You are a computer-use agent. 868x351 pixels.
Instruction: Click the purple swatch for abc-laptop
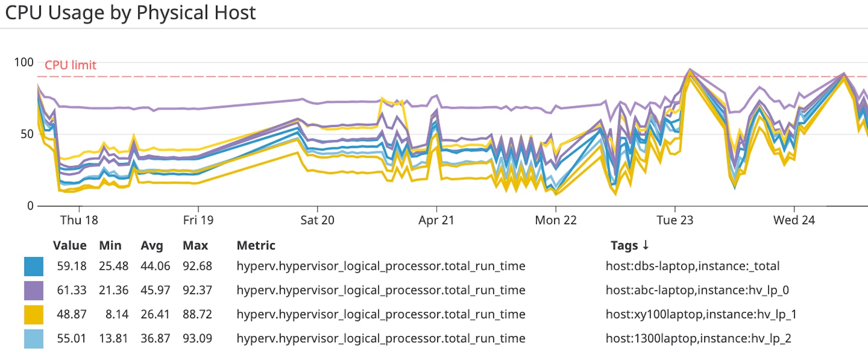(x=34, y=290)
